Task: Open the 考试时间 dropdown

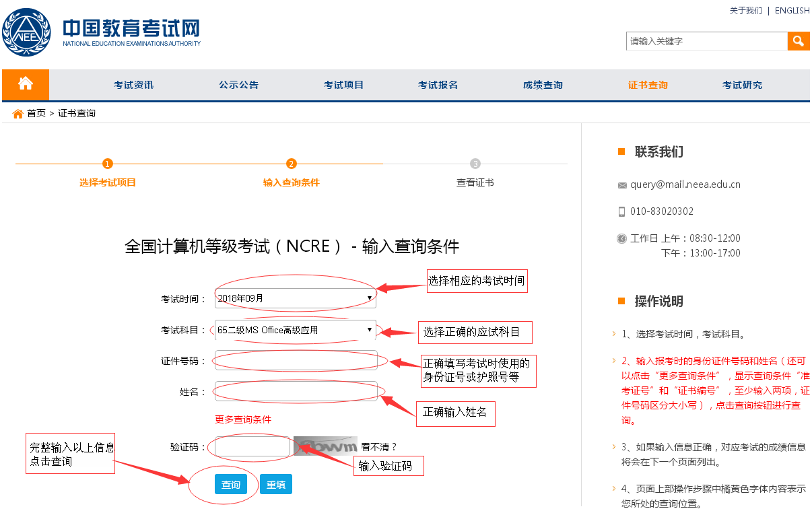Action: 295,298
